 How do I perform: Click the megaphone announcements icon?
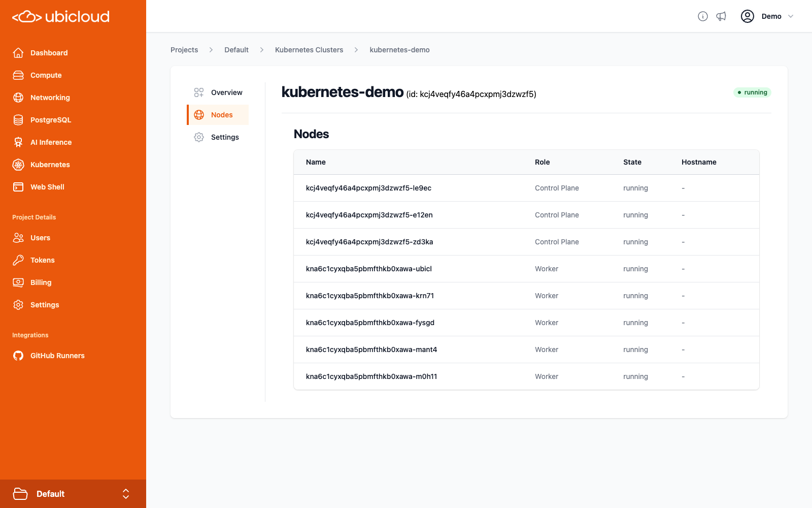pyautogui.click(x=721, y=16)
